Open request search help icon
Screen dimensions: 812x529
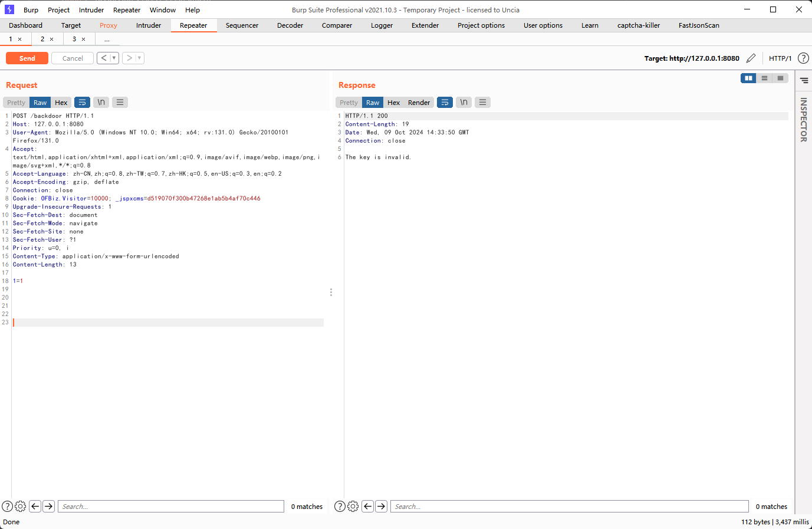(7, 506)
